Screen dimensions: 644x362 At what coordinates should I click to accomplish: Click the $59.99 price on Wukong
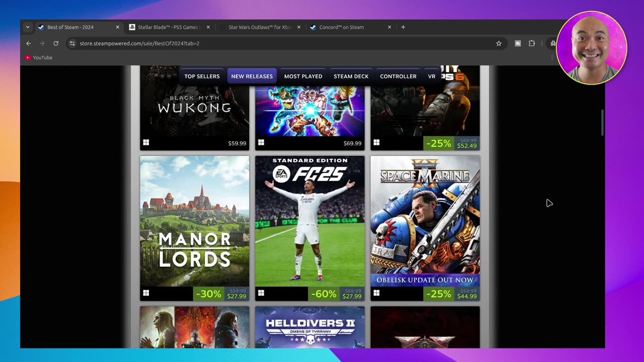(237, 143)
